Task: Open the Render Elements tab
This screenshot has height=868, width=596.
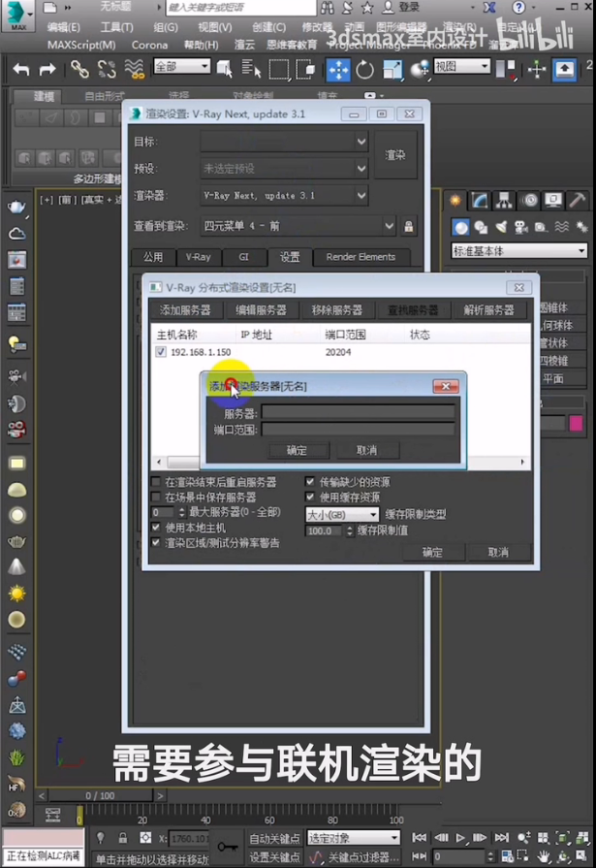Action: coord(361,257)
